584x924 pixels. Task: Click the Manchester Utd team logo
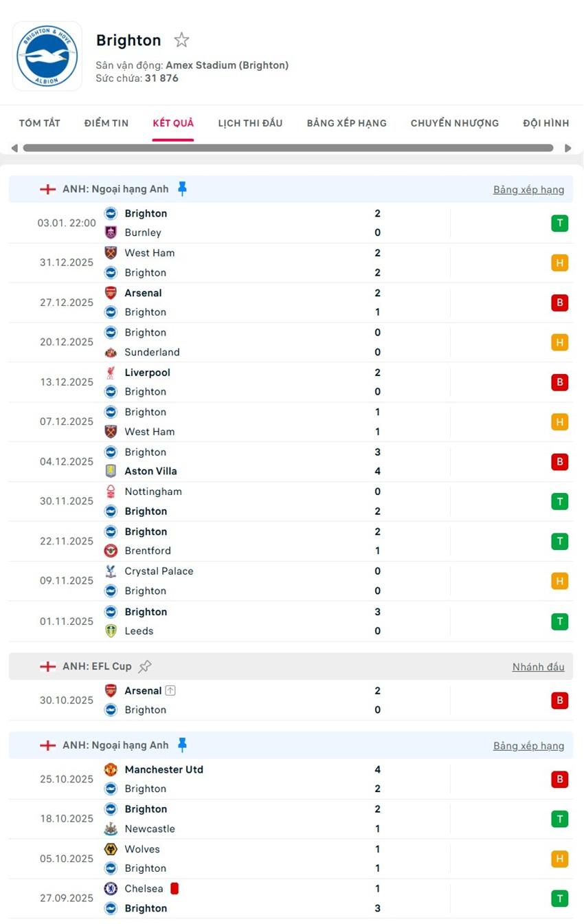point(111,769)
